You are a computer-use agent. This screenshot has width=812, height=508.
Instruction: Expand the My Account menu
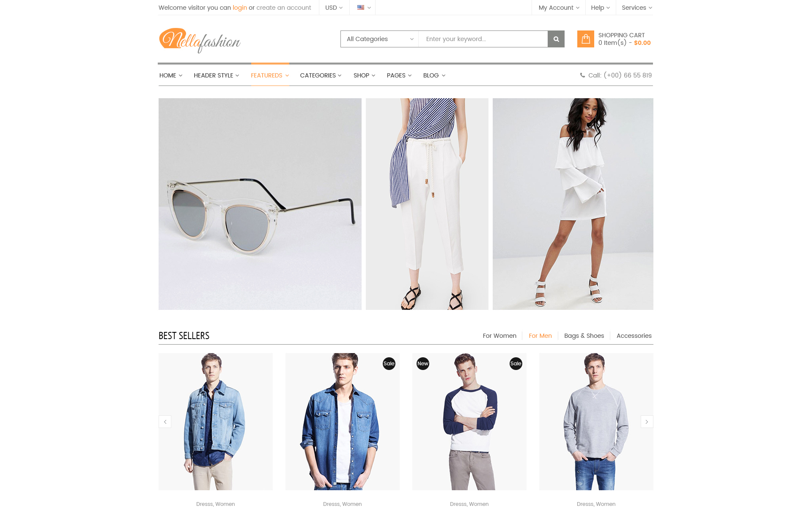click(x=559, y=8)
